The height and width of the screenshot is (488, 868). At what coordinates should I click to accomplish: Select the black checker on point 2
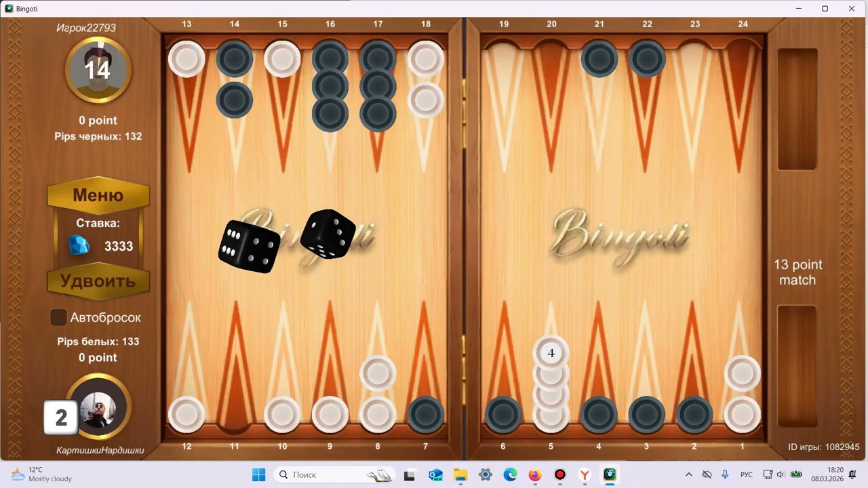pyautogui.click(x=695, y=415)
